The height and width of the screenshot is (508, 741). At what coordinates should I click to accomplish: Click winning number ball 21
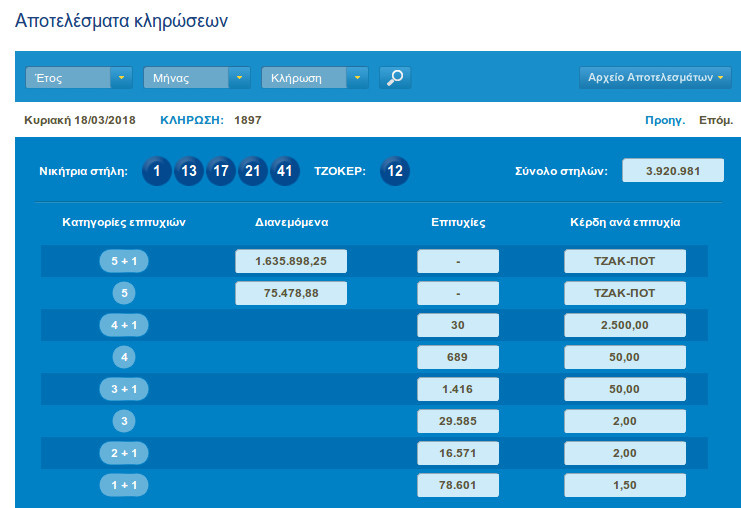(253, 171)
